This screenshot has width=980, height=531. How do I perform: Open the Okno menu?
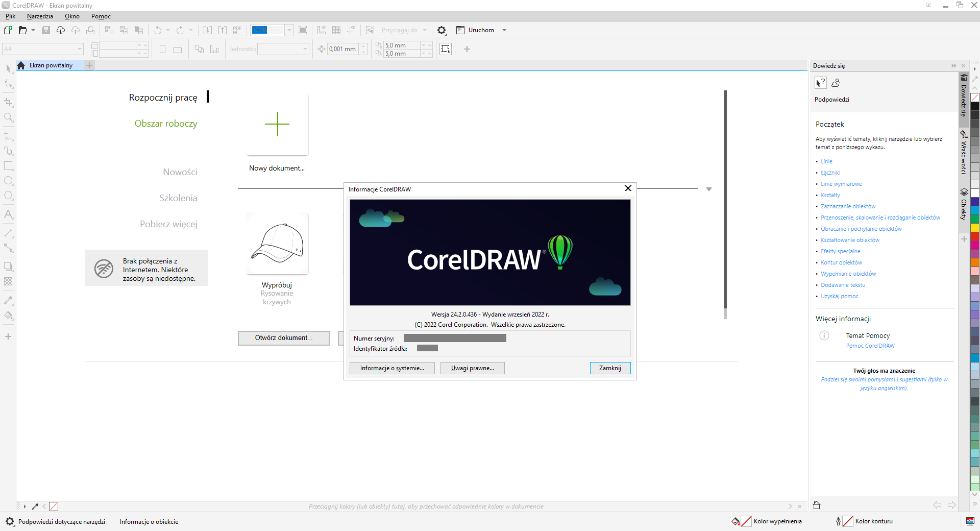pos(72,16)
